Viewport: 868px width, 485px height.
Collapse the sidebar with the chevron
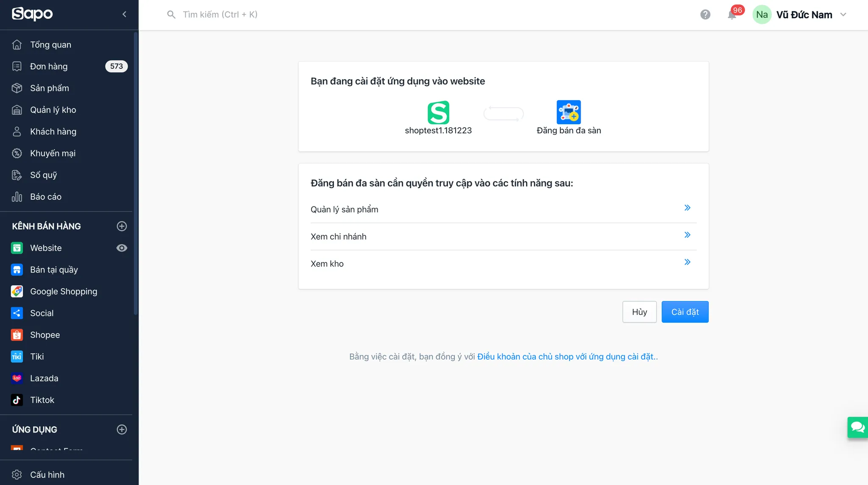click(x=124, y=14)
